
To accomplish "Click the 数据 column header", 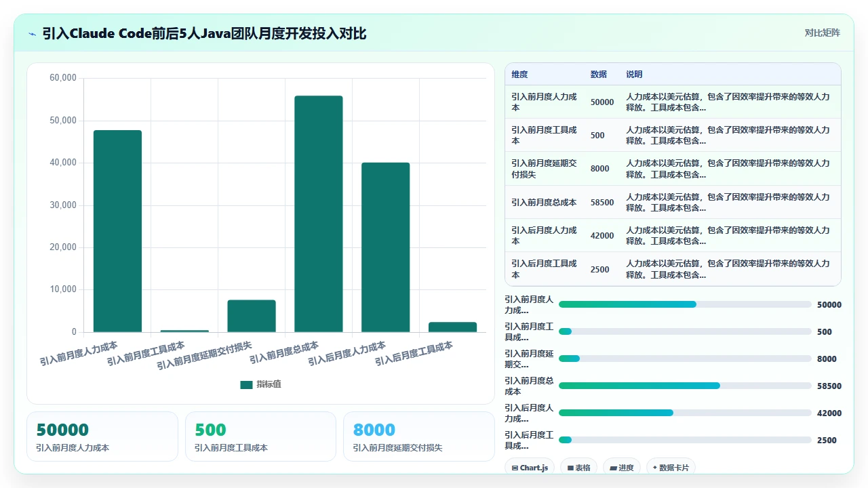I will tap(599, 75).
